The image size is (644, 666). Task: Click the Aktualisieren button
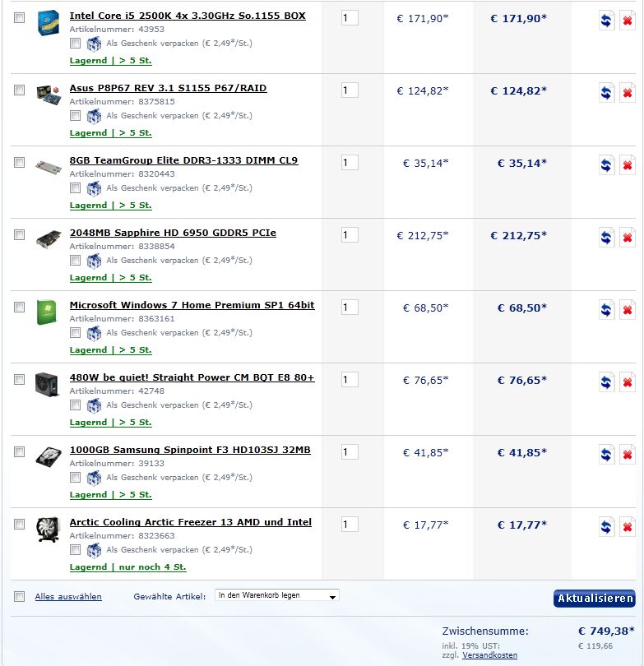[x=595, y=598]
